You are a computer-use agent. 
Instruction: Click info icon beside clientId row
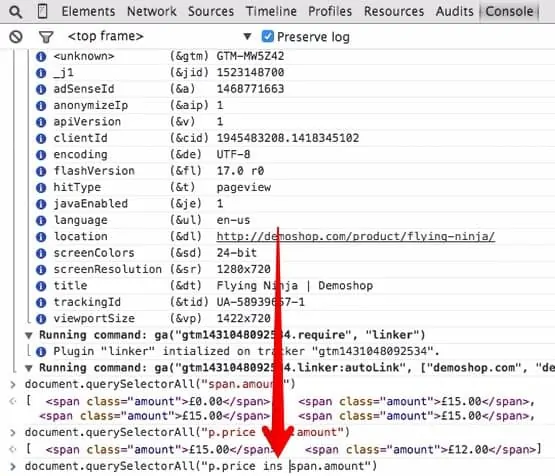tap(41, 138)
